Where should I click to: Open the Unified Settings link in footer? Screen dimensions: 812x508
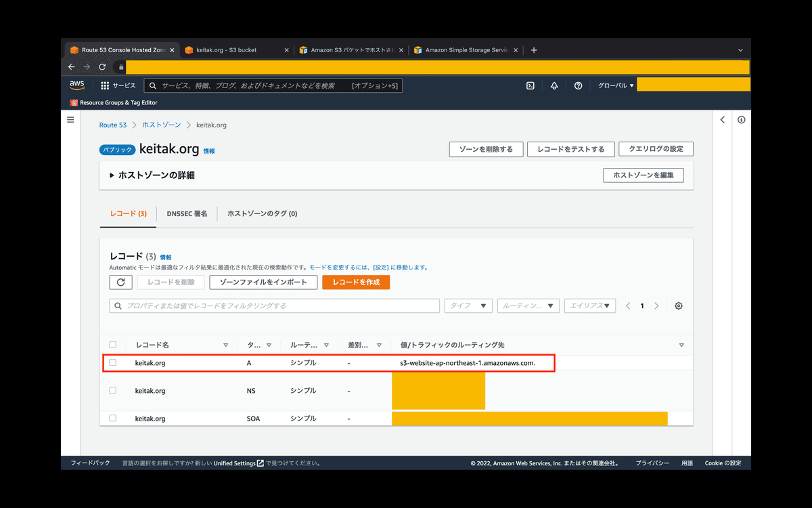click(x=239, y=463)
